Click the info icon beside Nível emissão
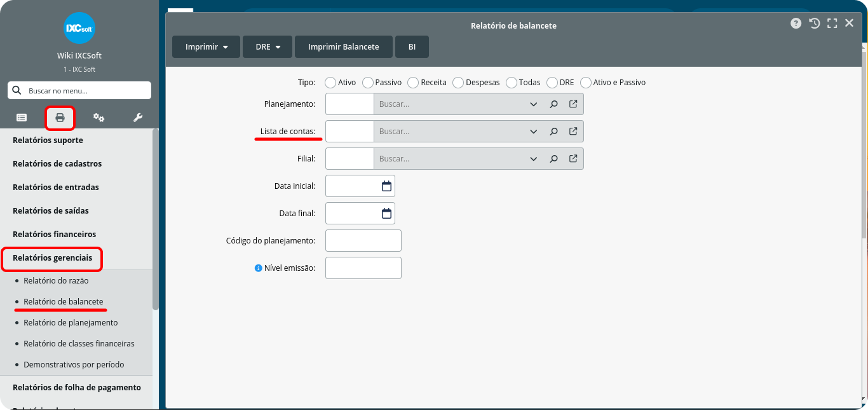This screenshot has height=410, width=868. [258, 268]
